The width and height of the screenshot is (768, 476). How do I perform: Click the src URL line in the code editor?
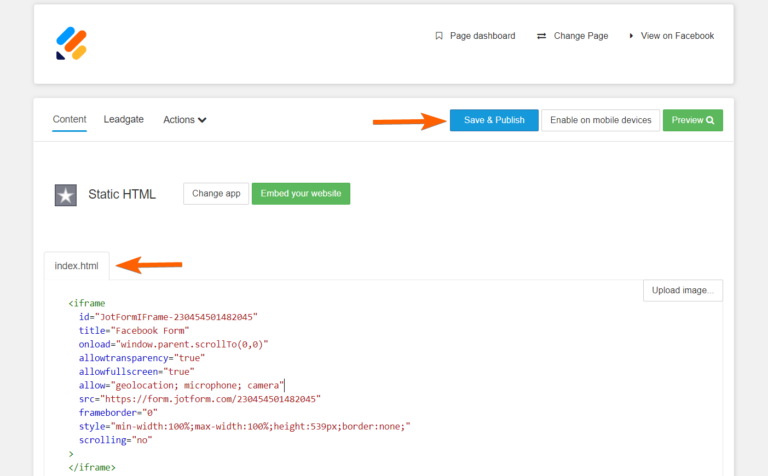point(199,398)
